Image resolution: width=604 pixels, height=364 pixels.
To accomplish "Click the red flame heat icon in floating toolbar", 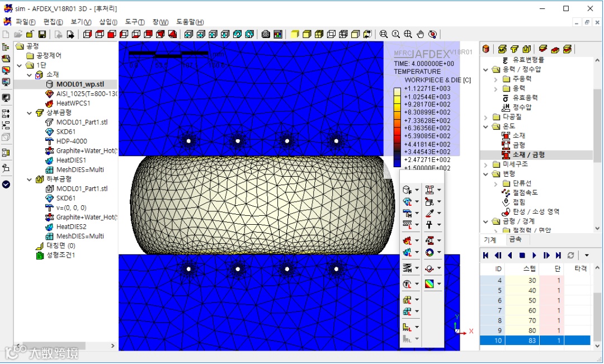I will click(407, 240).
